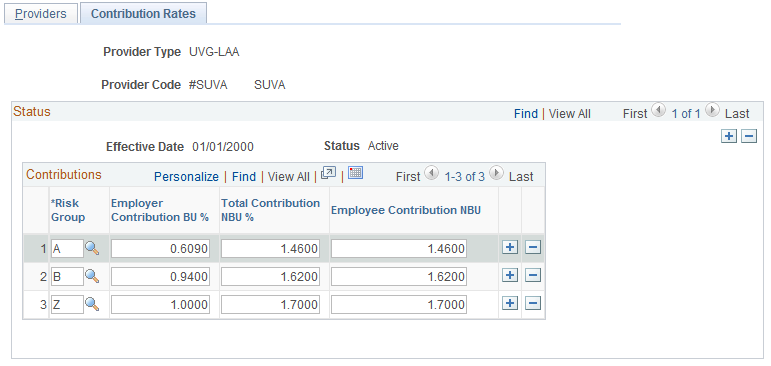Show next row in Status section

pos(712,110)
